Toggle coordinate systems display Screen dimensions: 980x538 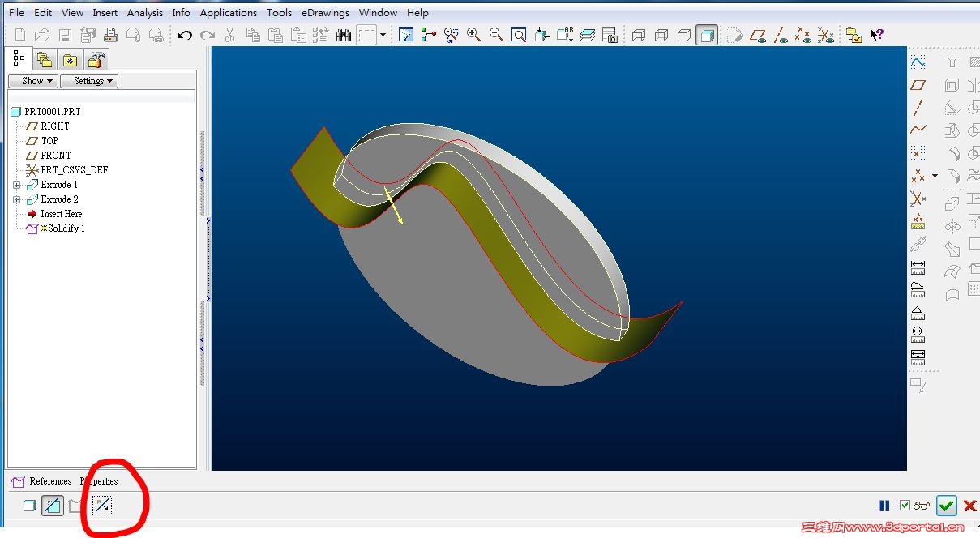[825, 35]
